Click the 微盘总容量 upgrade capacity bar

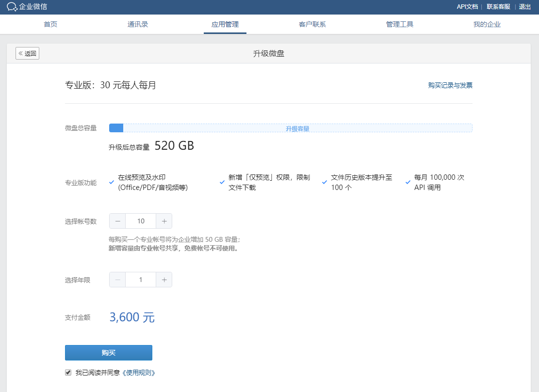click(291, 128)
